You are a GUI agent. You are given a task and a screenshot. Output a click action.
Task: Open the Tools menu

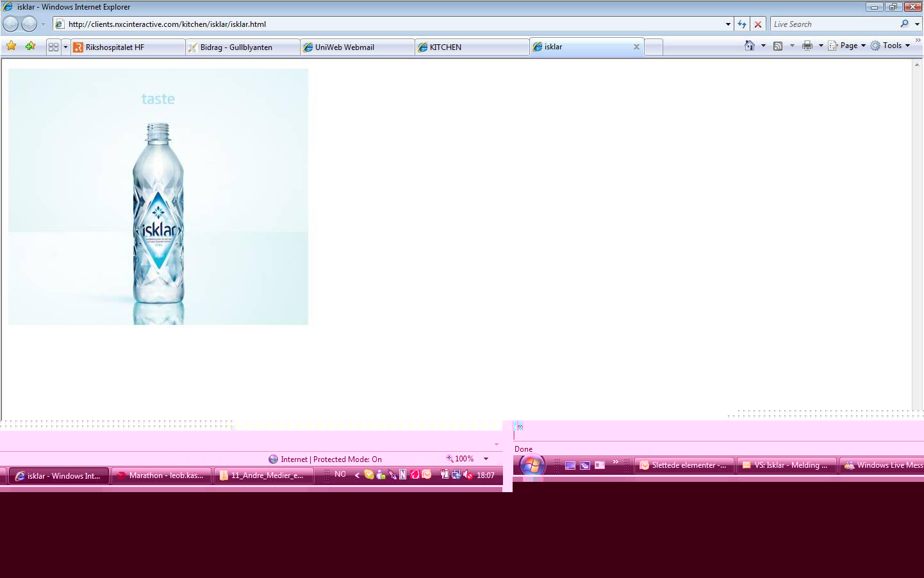[x=890, y=45]
